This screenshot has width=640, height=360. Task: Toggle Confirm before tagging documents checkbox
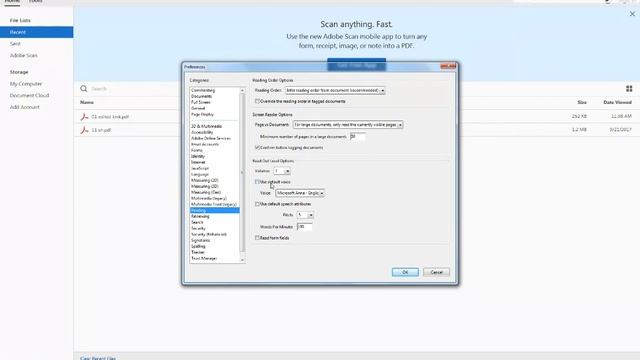coord(257,147)
